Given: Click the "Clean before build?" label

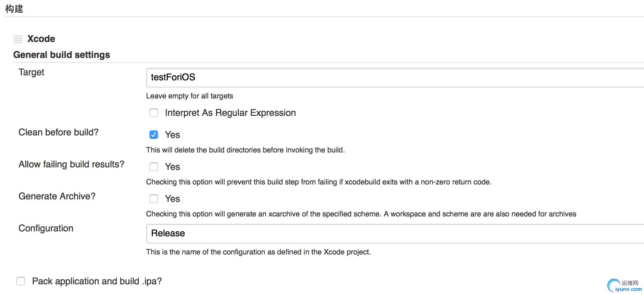Looking at the screenshot, I should tap(58, 132).
